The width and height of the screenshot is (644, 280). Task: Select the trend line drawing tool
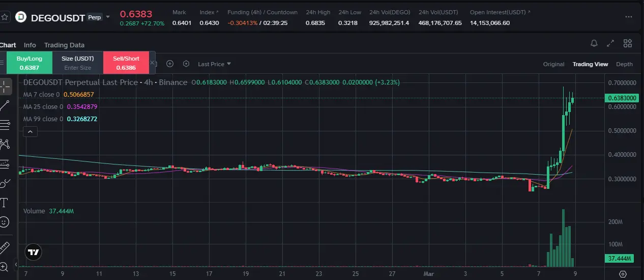pos(5,105)
